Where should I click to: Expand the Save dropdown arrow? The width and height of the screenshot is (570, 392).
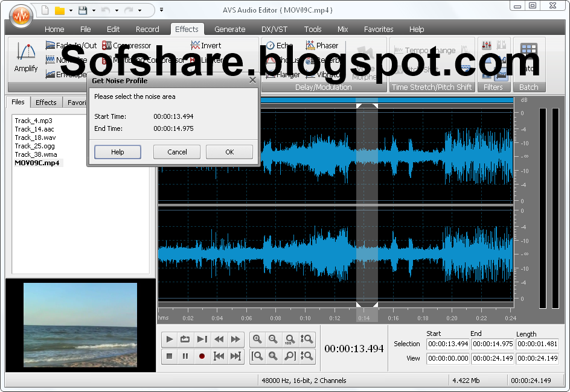tap(94, 10)
